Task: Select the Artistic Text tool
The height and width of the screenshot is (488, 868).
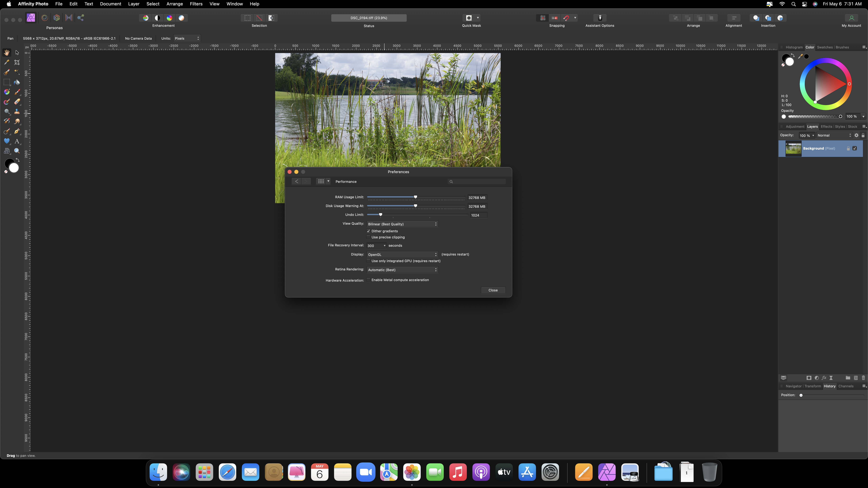Action: [x=17, y=141]
